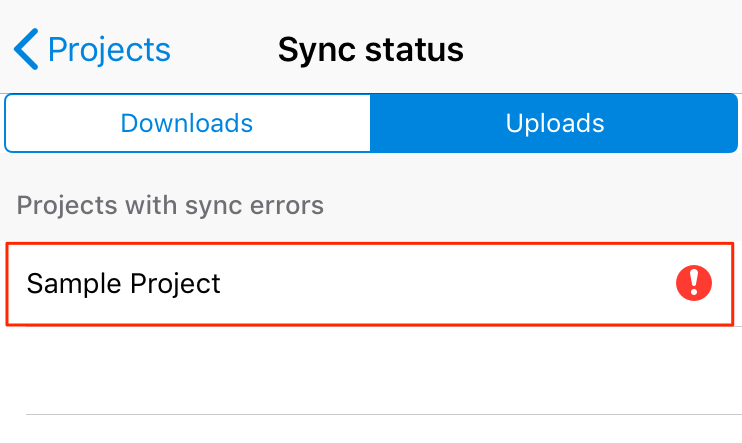Show download sync status via Downloads
This screenshot has width=742, height=443.
pos(187,123)
